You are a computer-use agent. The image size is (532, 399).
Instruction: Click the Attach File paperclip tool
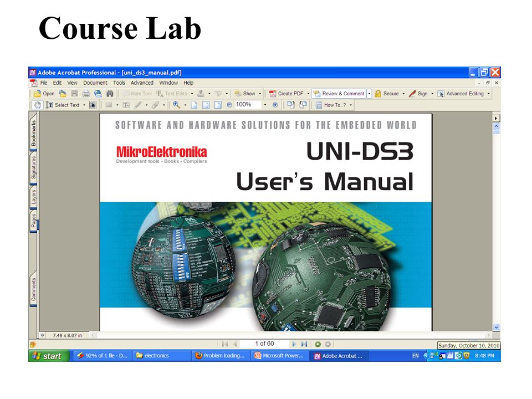point(155,105)
